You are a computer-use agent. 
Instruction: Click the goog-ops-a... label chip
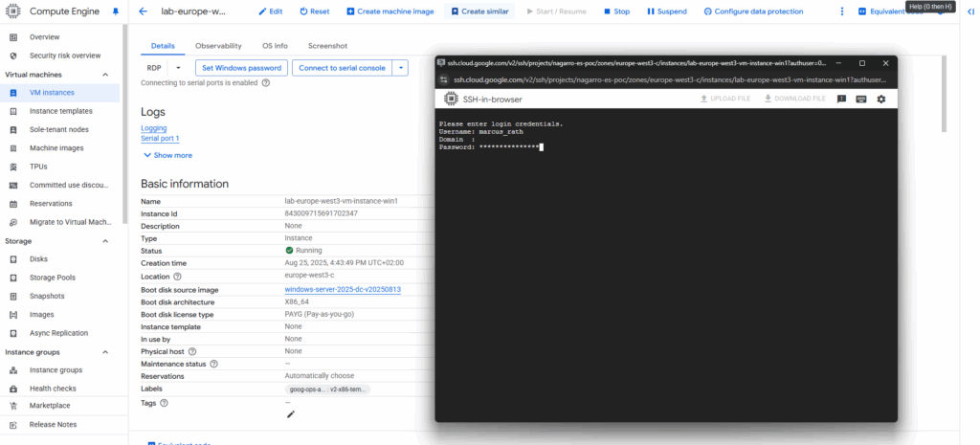[x=327, y=389]
